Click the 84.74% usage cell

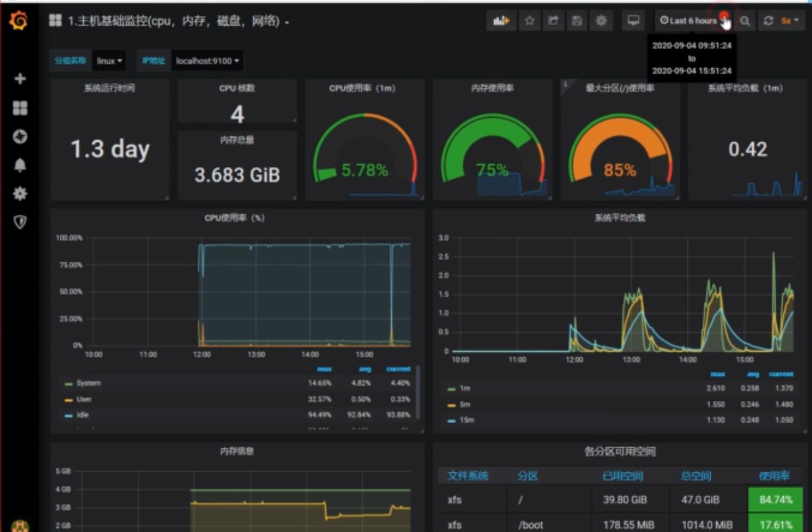point(775,499)
